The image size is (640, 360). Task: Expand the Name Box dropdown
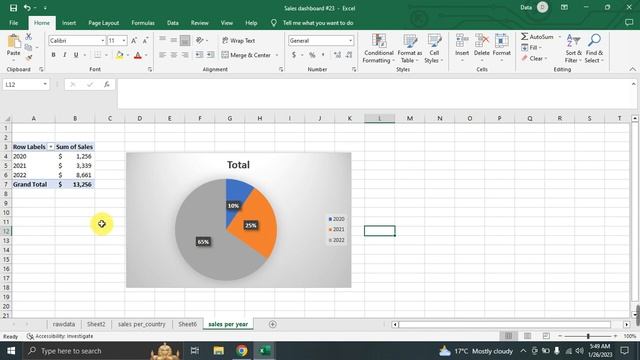(45, 84)
